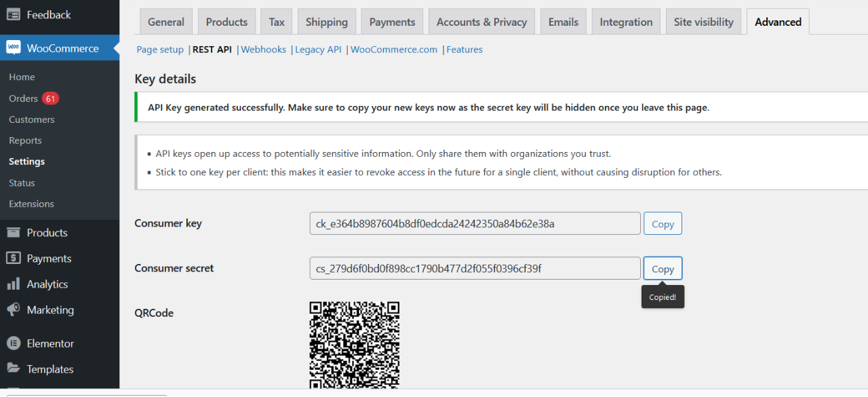Switch to the Shipping tab
Screen dimensions: 868x397
[x=327, y=22]
